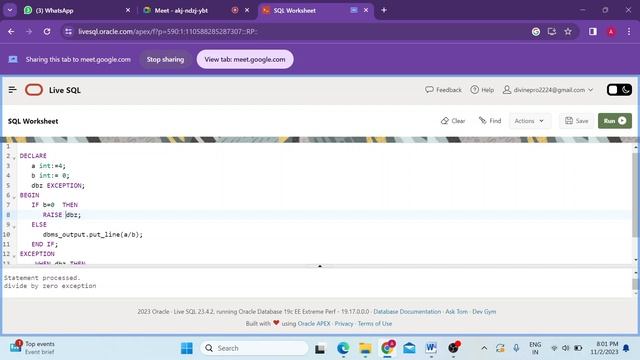
Task: Open Task View from the taskbar
Action: coord(320,349)
